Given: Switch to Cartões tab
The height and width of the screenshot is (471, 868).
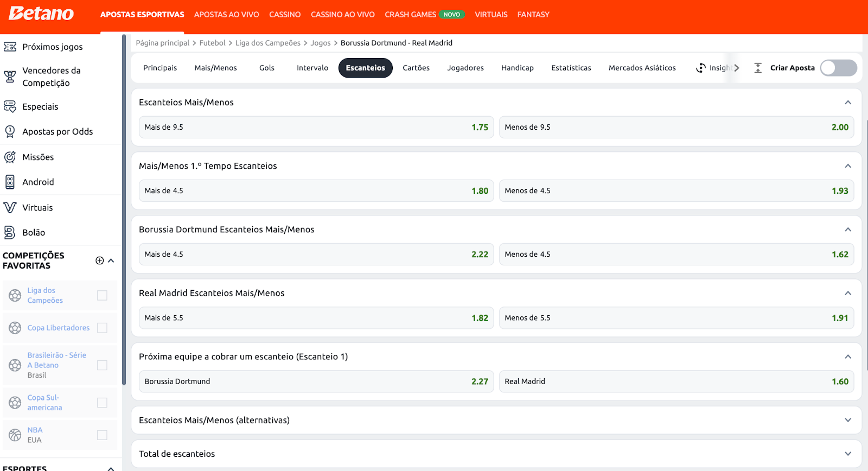Looking at the screenshot, I should click(x=416, y=68).
